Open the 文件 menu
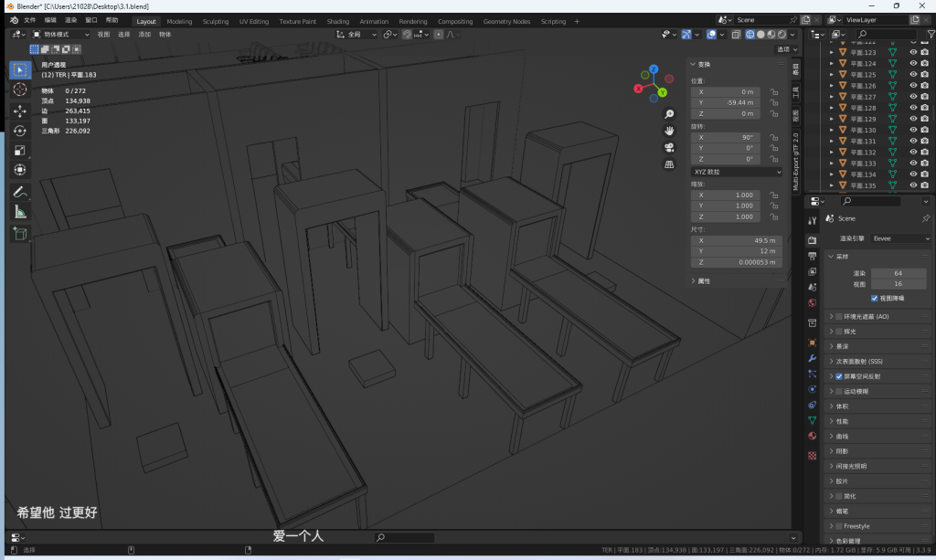The image size is (936, 560). pos(30,19)
